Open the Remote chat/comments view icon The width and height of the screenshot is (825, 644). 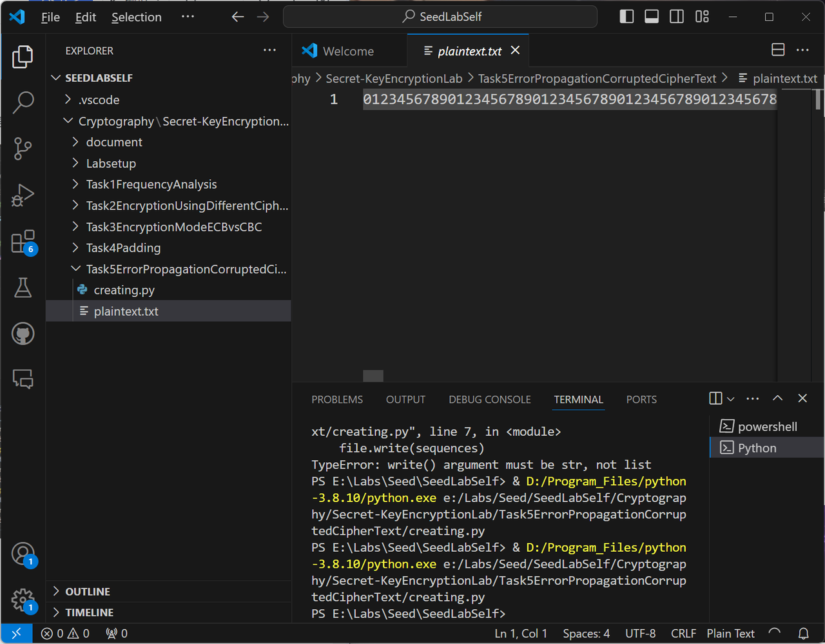click(x=23, y=379)
